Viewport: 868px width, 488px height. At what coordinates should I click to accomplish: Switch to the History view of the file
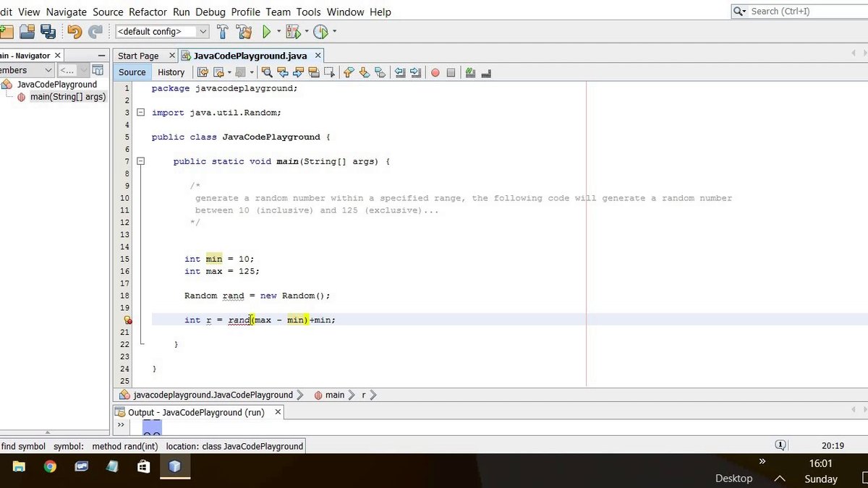point(171,72)
